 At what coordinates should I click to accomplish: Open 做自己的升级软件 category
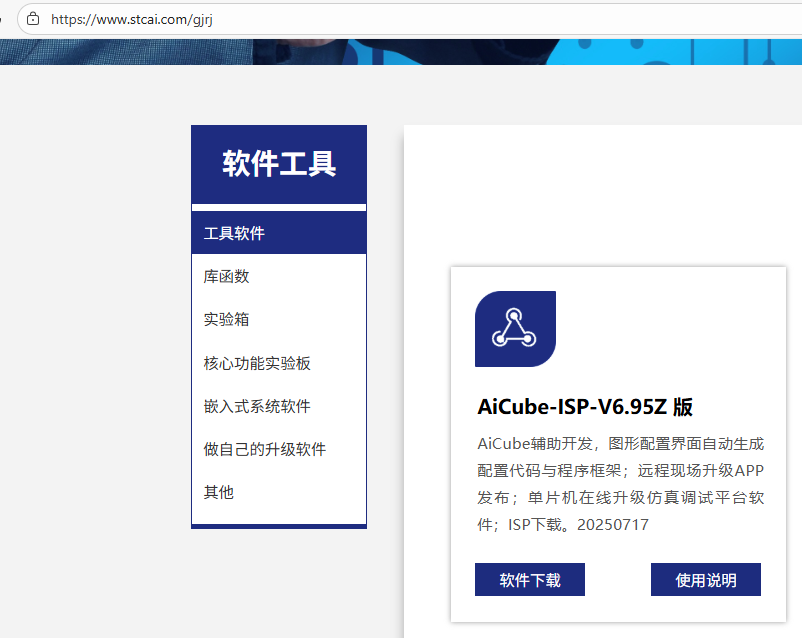pyautogui.click(x=279, y=449)
